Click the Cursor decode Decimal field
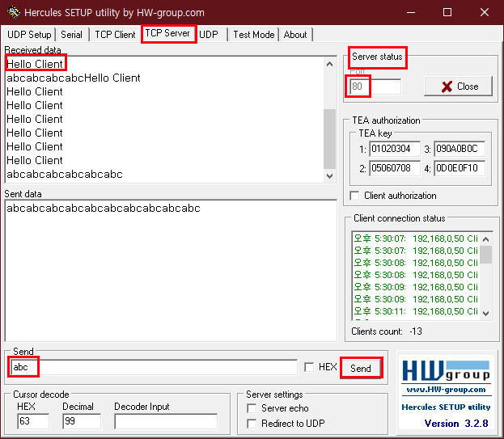This screenshot has width=504, height=439. coord(82,421)
